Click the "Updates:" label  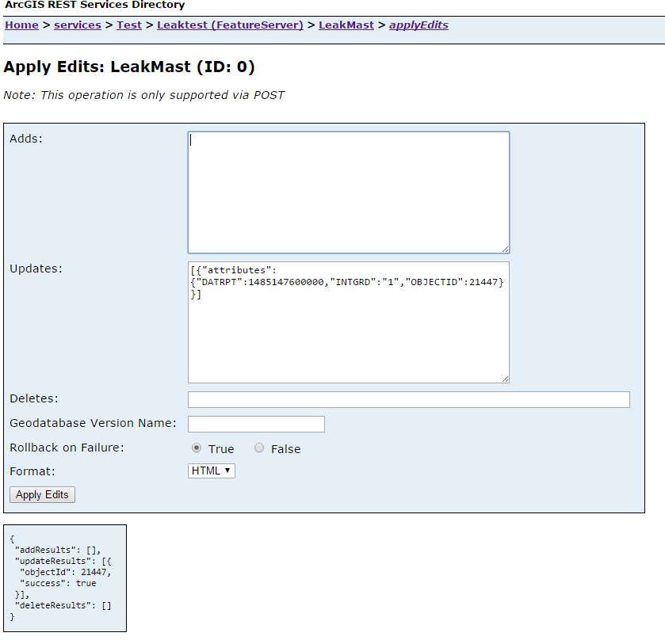(36, 269)
